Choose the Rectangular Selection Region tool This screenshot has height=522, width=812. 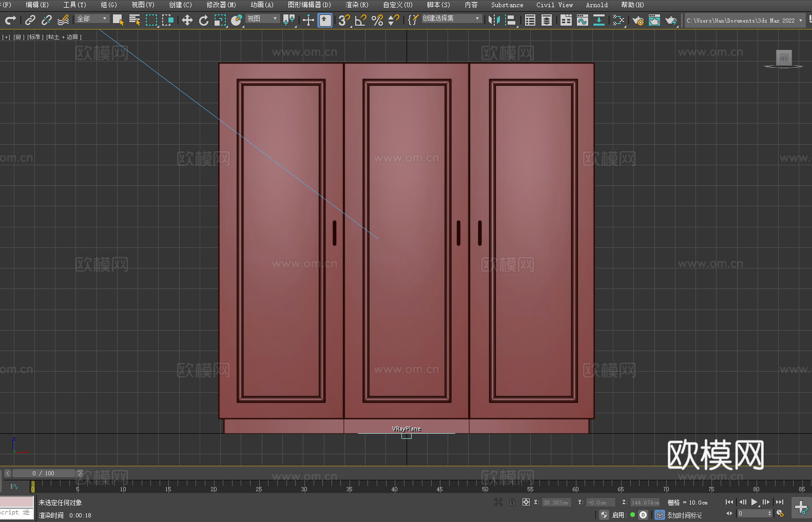pos(151,20)
